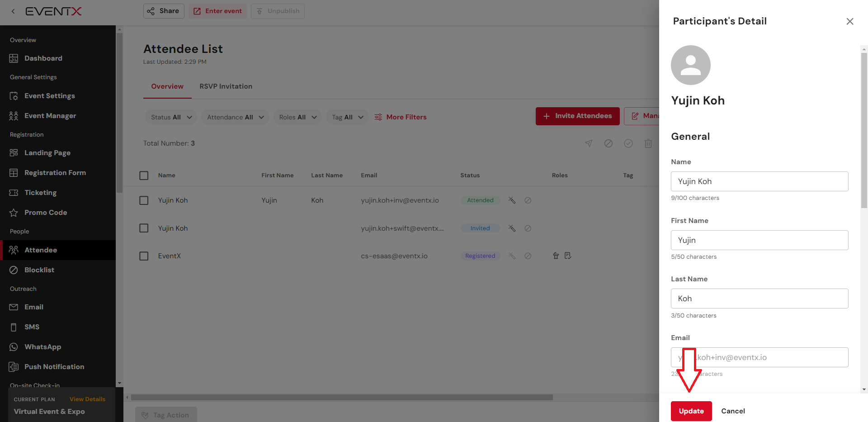Click the magic wand icon next to Invited status
This screenshot has height=422, width=868.
pos(512,228)
